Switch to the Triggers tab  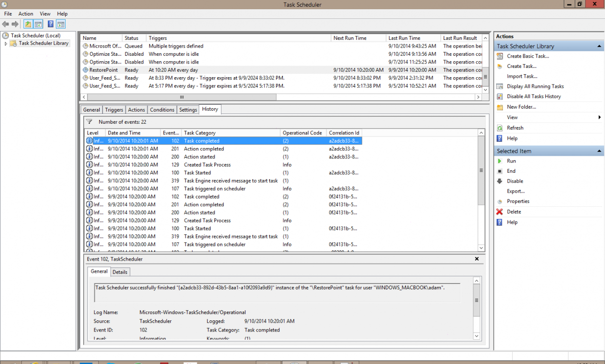point(114,110)
